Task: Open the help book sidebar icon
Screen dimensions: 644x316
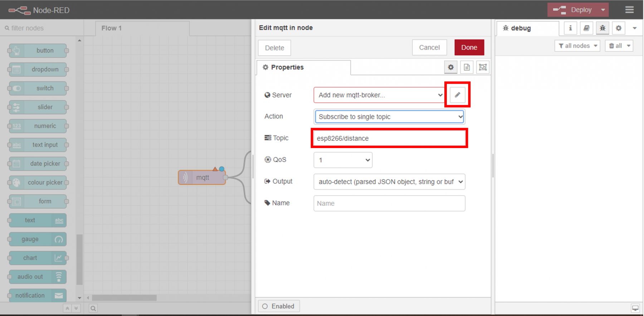Action: (x=586, y=28)
